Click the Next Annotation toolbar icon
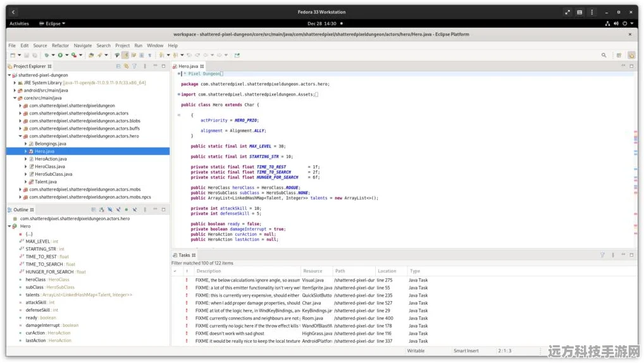This screenshot has width=644, height=363. click(162, 55)
